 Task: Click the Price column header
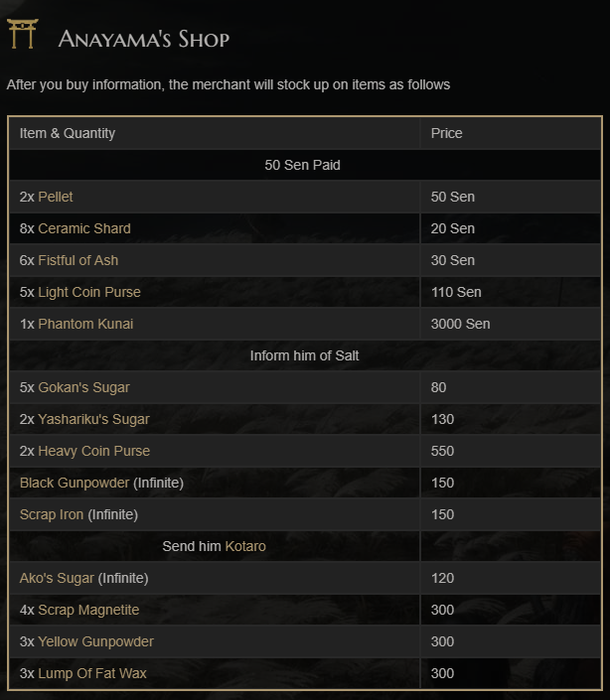coord(447,133)
